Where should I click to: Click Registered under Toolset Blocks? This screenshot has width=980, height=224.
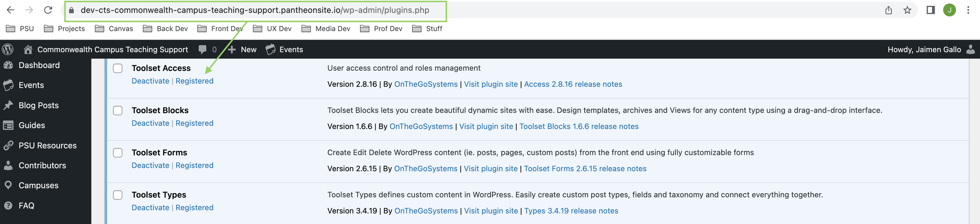(194, 123)
